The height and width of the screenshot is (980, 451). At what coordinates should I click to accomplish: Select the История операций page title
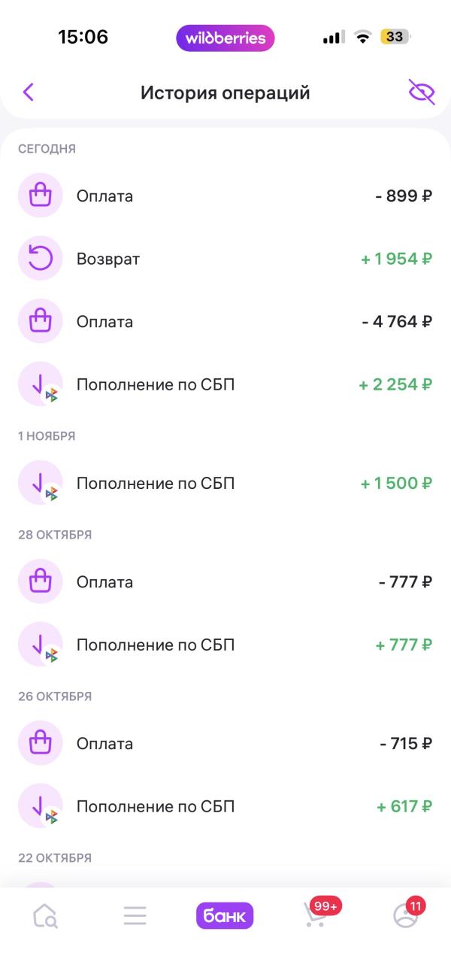point(225,93)
